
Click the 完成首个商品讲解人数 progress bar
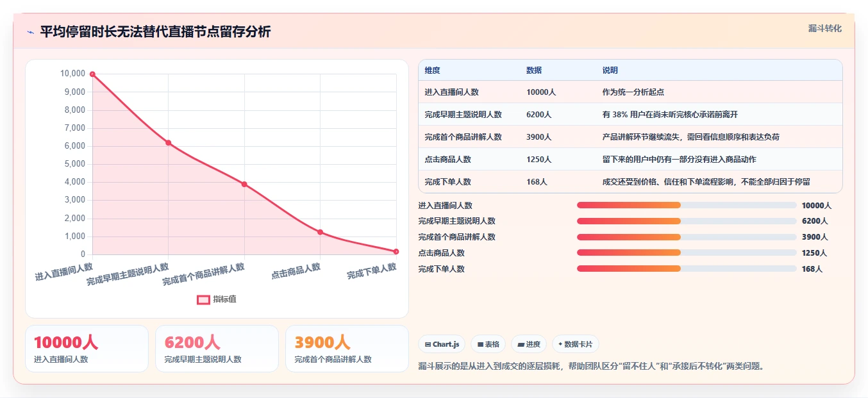687,237
